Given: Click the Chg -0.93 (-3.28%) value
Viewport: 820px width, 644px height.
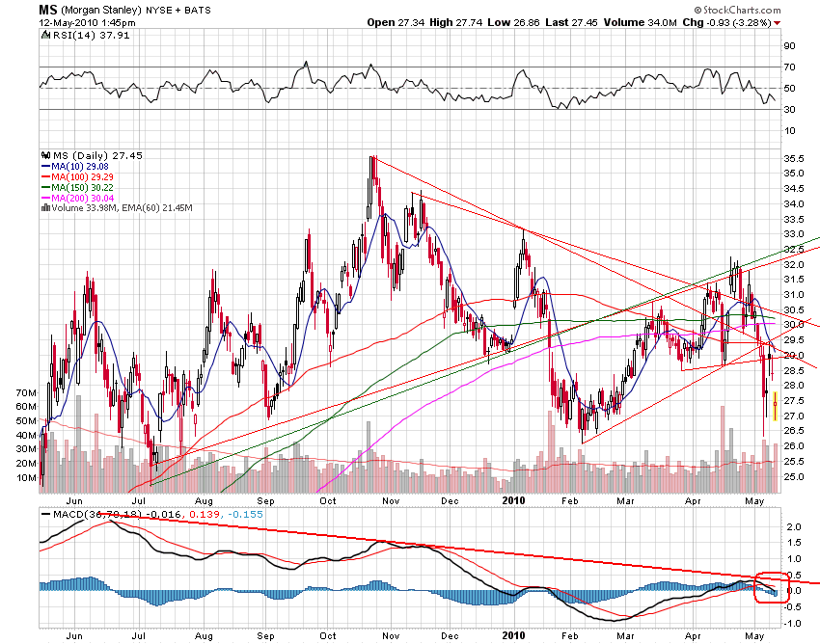Looking at the screenshot, I should pos(727,22).
